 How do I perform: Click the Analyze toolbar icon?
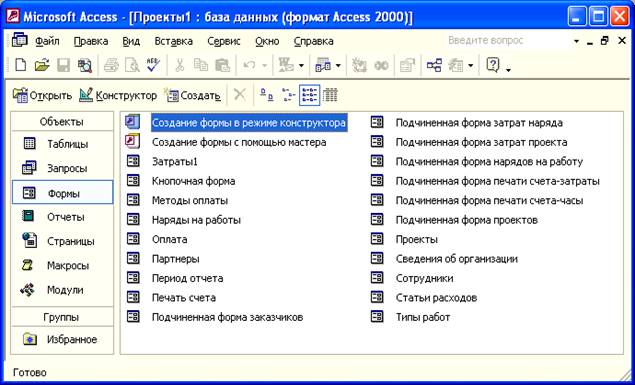pos(323,65)
